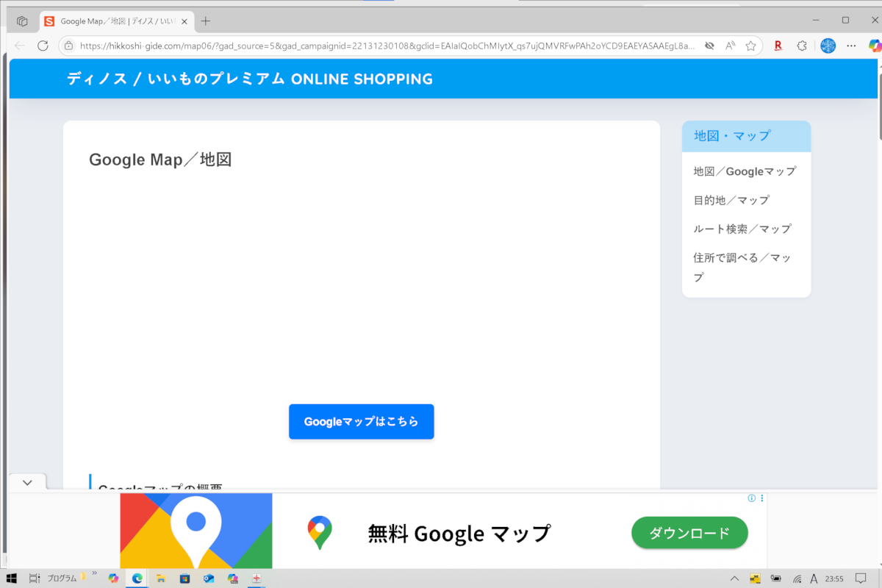Collapse the bottom ad with chevron
Image resolution: width=882 pixels, height=588 pixels.
click(x=27, y=483)
